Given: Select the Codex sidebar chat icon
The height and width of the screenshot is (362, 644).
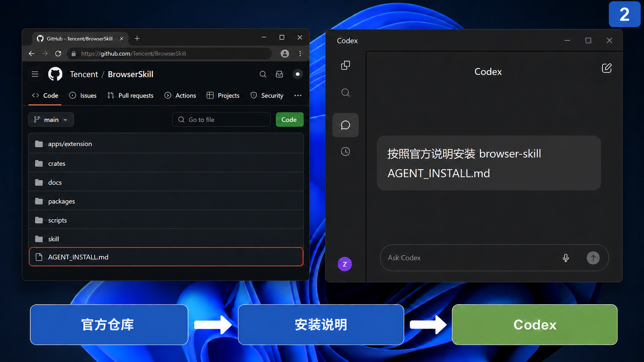Looking at the screenshot, I should tap(345, 125).
